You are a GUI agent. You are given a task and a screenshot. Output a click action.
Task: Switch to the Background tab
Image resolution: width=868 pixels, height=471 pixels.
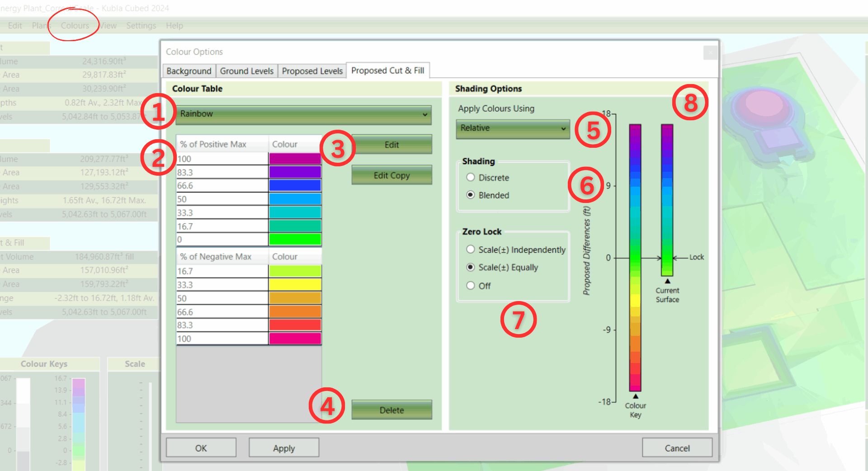tap(189, 71)
